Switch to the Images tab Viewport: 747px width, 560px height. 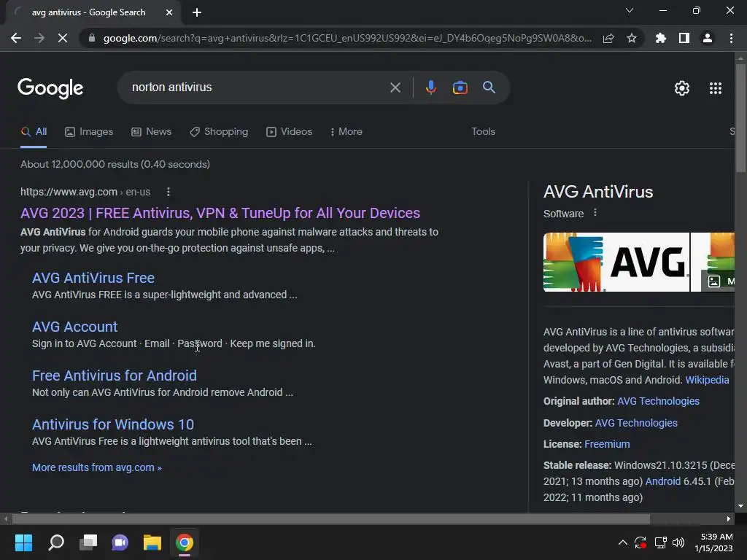coord(89,132)
